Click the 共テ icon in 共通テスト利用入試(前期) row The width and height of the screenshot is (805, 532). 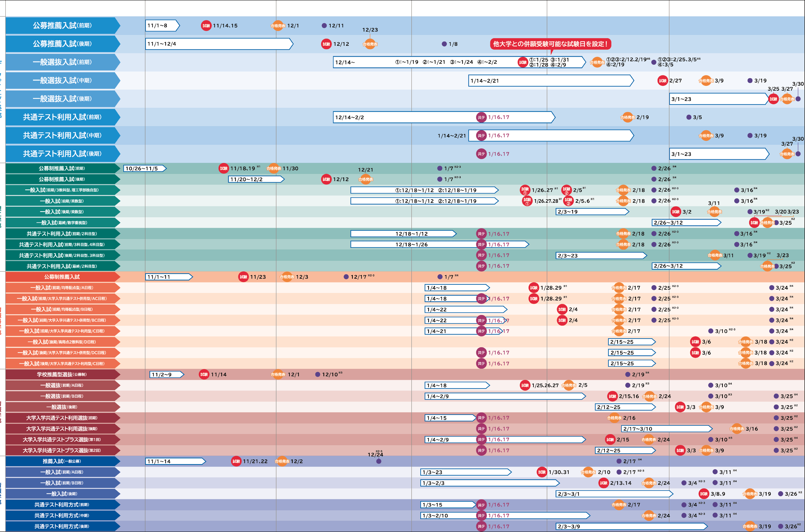481,117
